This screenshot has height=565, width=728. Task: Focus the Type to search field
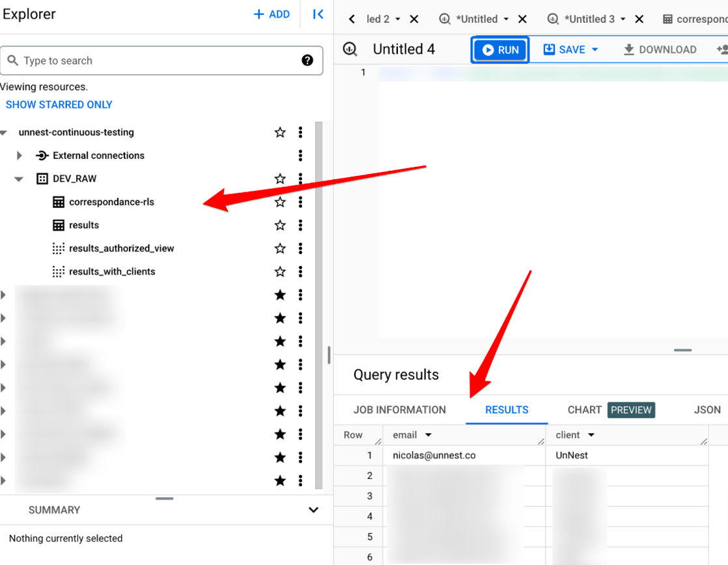pos(161,61)
